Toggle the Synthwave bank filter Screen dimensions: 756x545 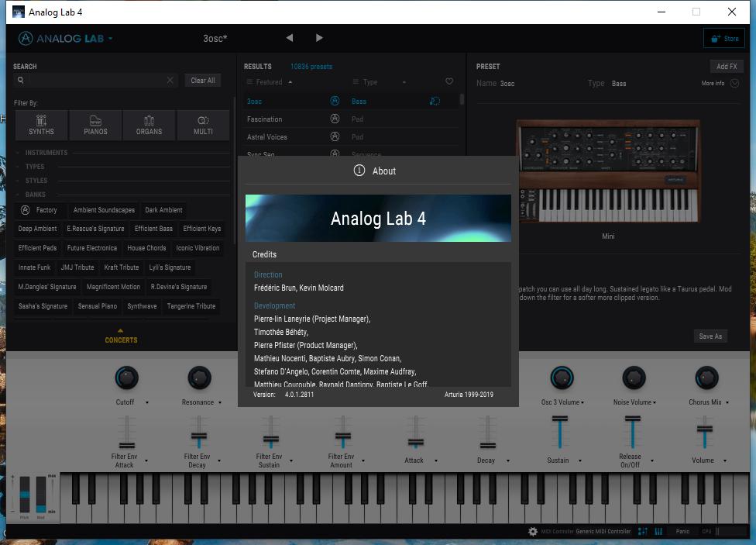(143, 306)
